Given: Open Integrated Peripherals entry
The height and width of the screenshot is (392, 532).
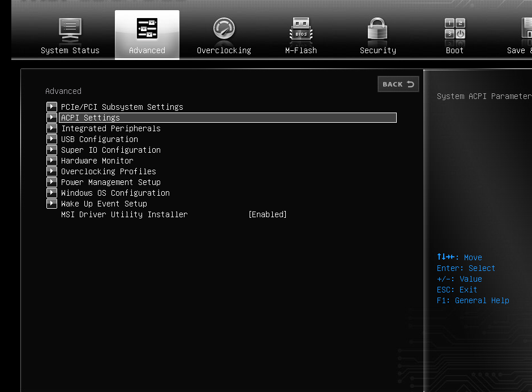Looking at the screenshot, I should tap(111, 128).
